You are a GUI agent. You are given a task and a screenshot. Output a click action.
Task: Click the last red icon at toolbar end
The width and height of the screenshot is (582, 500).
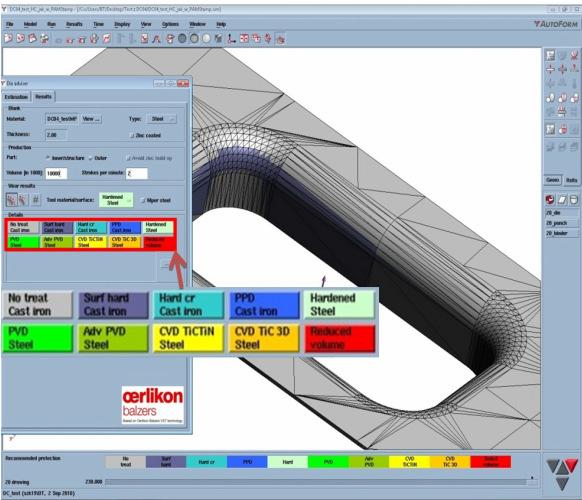(x=281, y=39)
